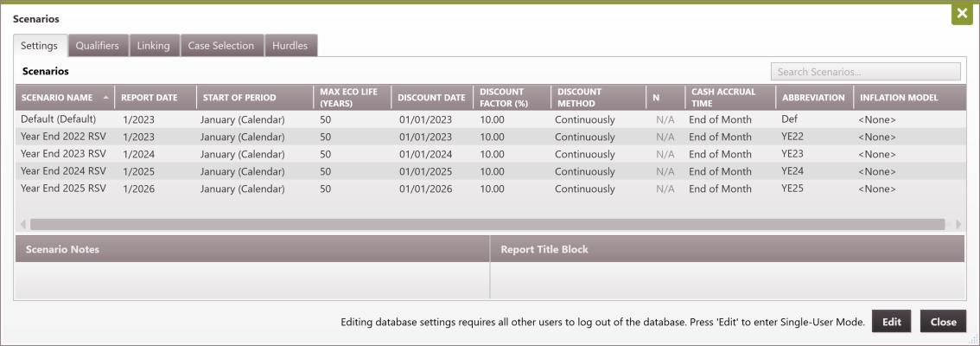Click the Discount Method column header
This screenshot has width=980, height=346.
pyautogui.click(x=580, y=97)
